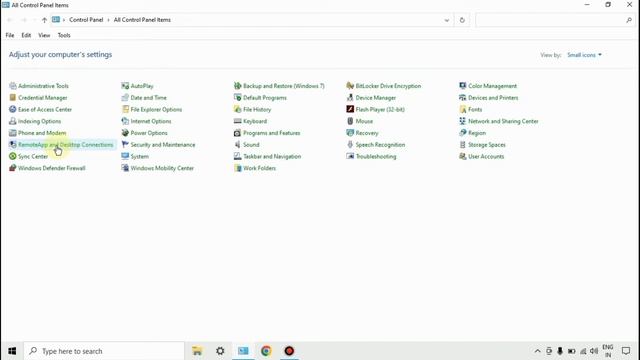Open Network and Sharing Center link
Viewport: 640px width, 360px height.
pyautogui.click(x=503, y=121)
